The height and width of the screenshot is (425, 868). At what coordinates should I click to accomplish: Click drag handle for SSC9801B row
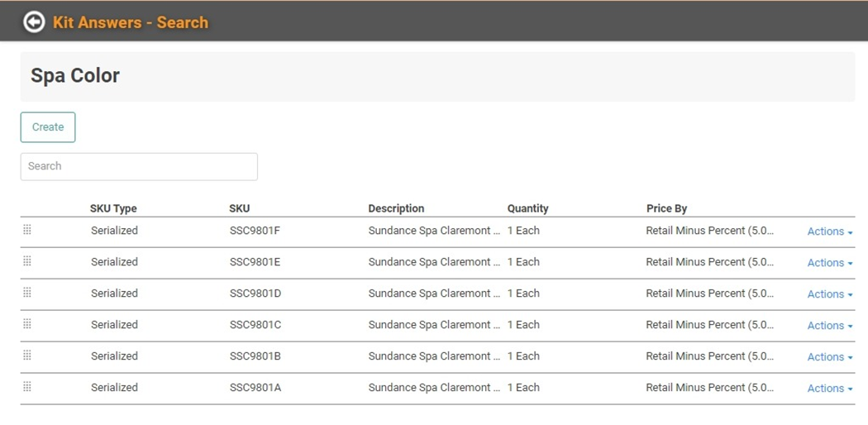tap(27, 356)
